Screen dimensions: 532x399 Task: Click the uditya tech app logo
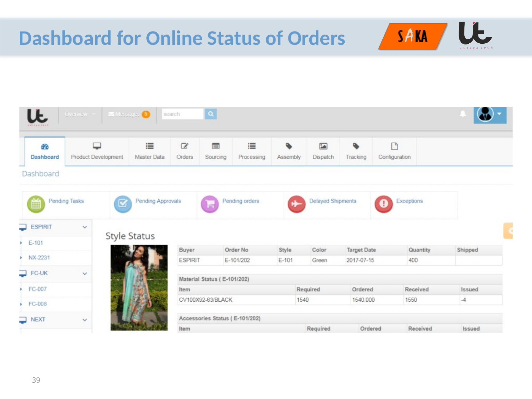38,117
